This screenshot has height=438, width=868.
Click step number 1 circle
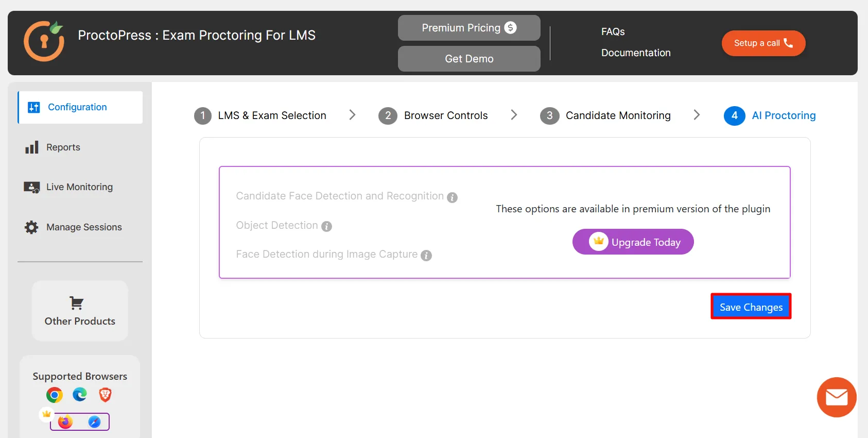(x=203, y=115)
